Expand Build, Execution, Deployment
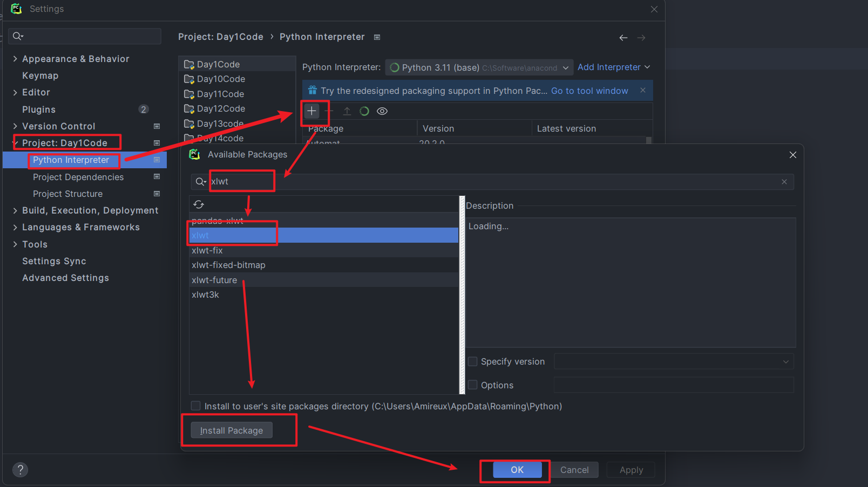The width and height of the screenshot is (868, 487). tap(15, 210)
